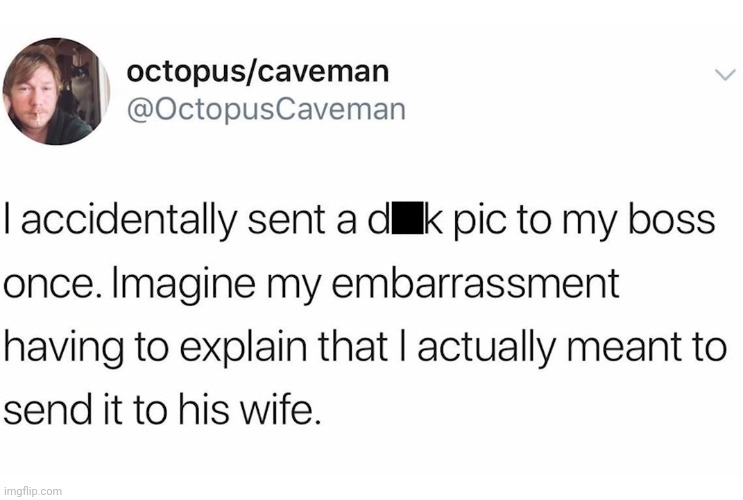Open the @OctopusCaveman handle link
This screenshot has width=743, height=500.
(x=266, y=108)
